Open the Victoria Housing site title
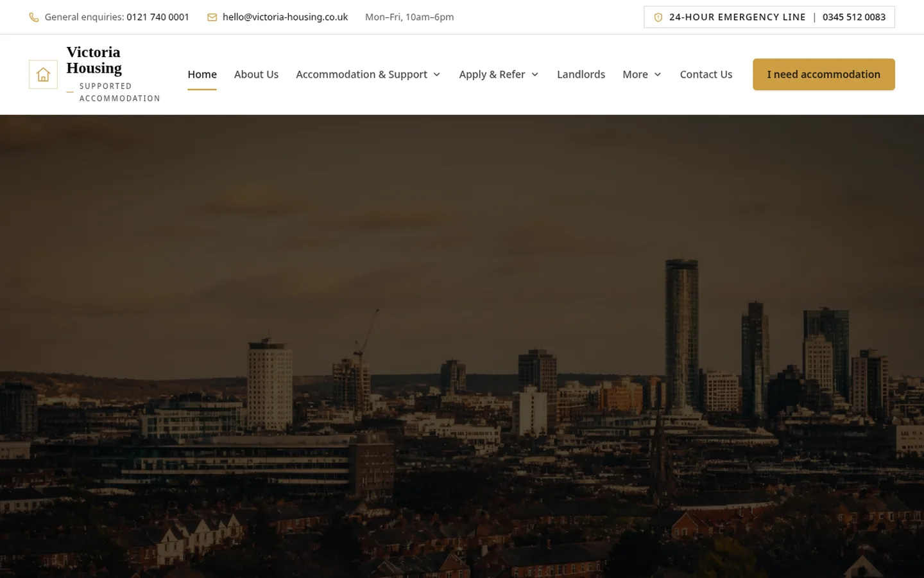Image resolution: width=924 pixels, height=578 pixels. [x=94, y=60]
